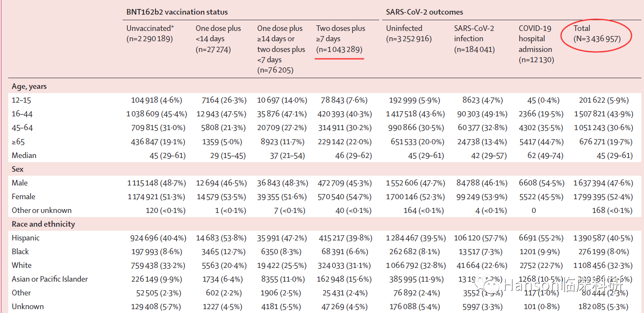Select the '16–44' age row label
Viewport: 644px width, 313px height.
22,114
